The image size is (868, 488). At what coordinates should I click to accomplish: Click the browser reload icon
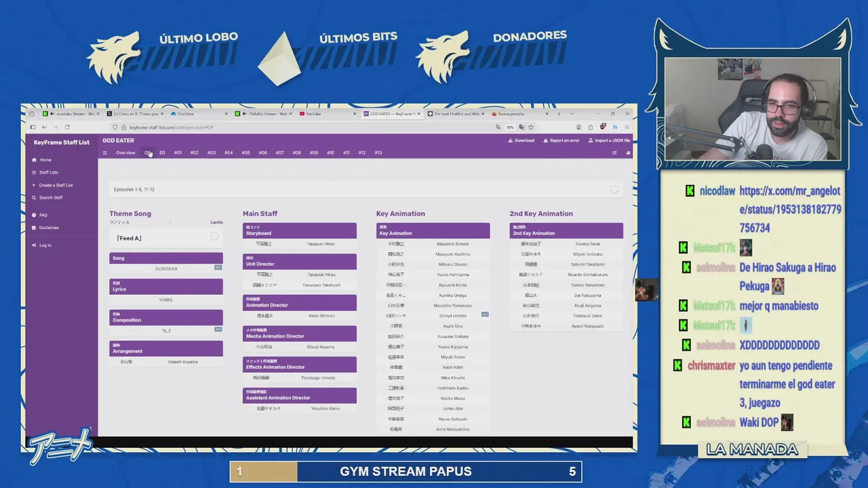click(x=67, y=127)
